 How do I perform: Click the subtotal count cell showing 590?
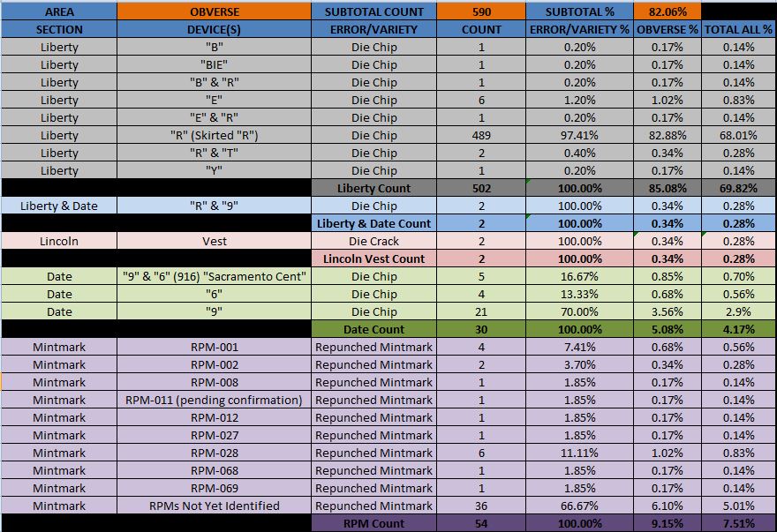[481, 11]
